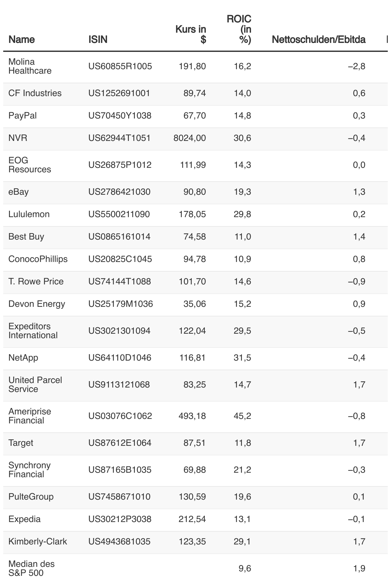Click the Name column header
The width and height of the screenshot is (391, 588).
click(21, 39)
